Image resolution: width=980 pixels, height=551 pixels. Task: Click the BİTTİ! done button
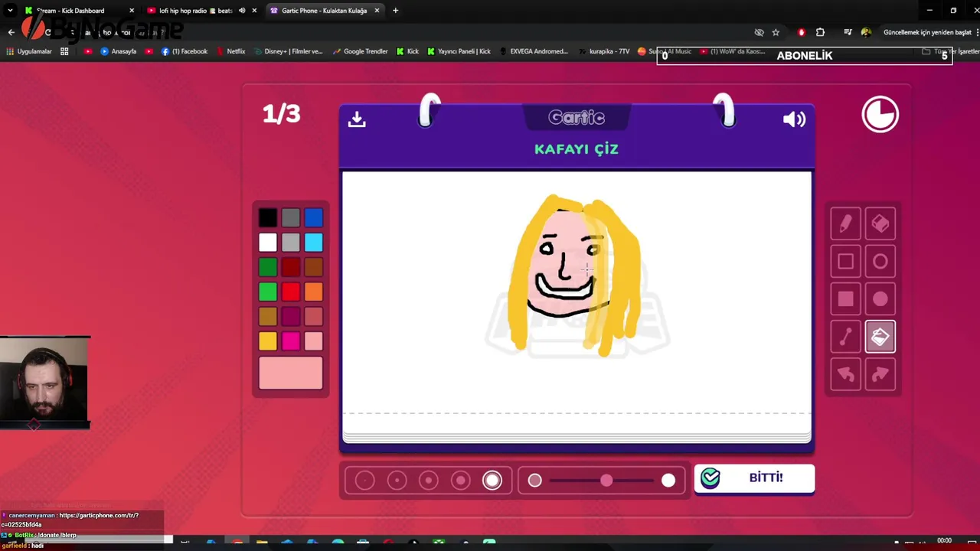tap(754, 478)
